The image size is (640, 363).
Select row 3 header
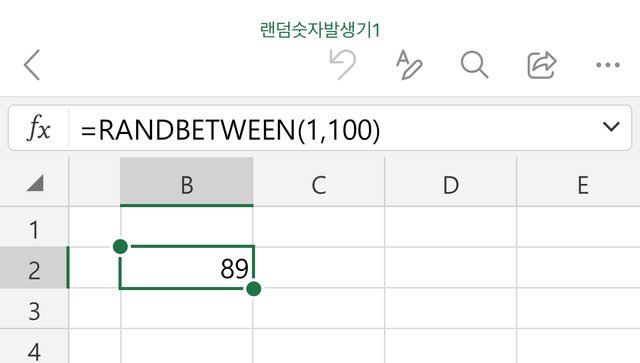click(x=34, y=309)
